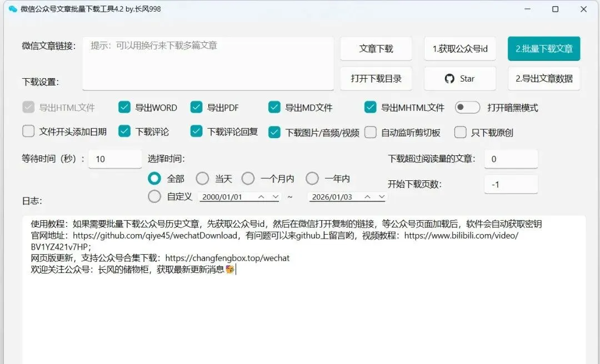
Task: Check the 文件开头添加日期 checkbox
Action: [28, 131]
